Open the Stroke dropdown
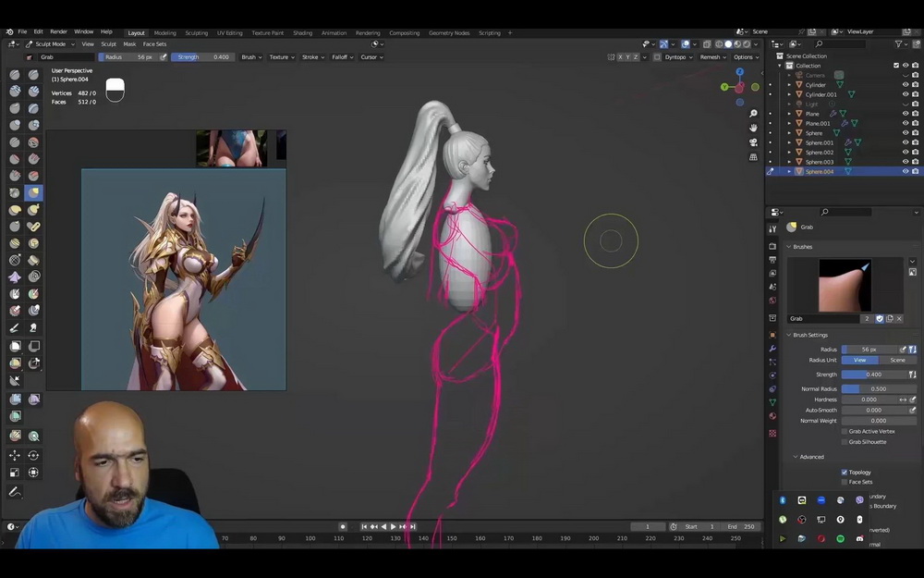 pyautogui.click(x=313, y=57)
